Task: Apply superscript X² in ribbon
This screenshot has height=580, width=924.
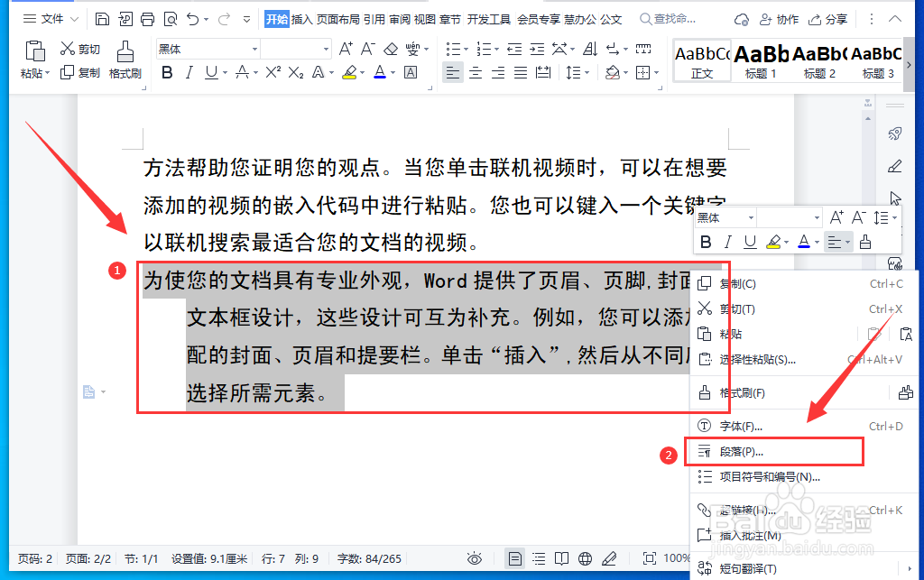Action: pos(273,72)
